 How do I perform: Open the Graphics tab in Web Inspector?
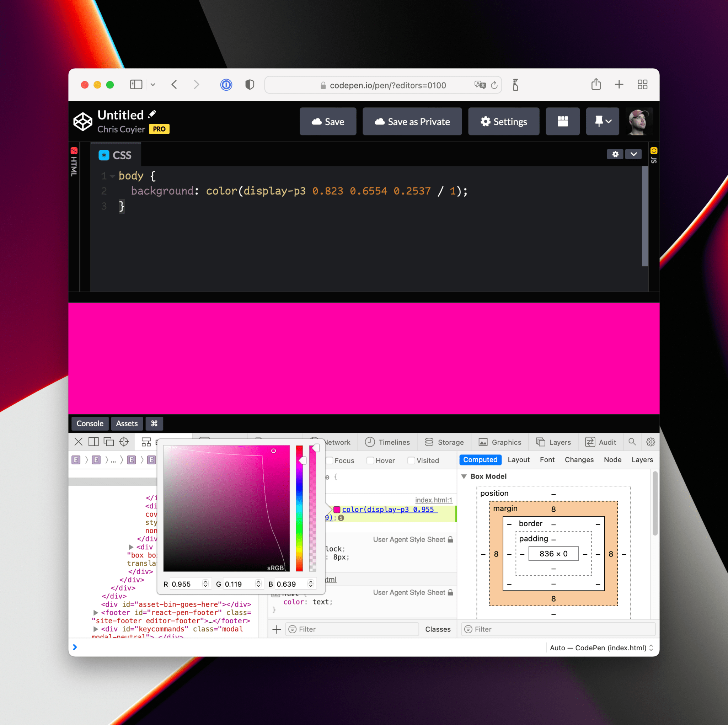coord(500,442)
